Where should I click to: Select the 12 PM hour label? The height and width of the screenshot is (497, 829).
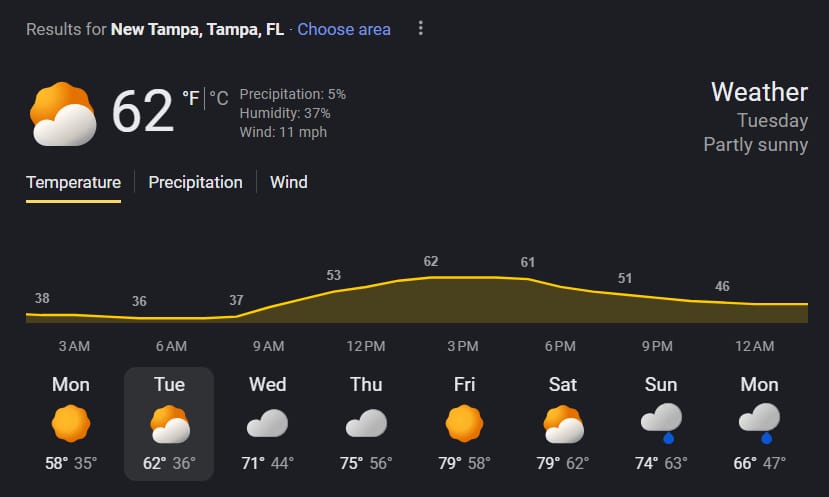coord(366,347)
